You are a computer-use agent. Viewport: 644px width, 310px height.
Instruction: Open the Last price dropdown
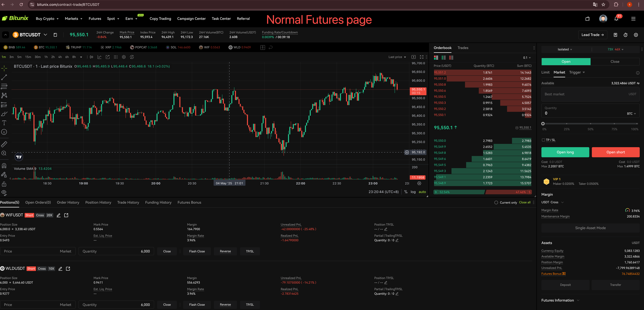click(397, 57)
